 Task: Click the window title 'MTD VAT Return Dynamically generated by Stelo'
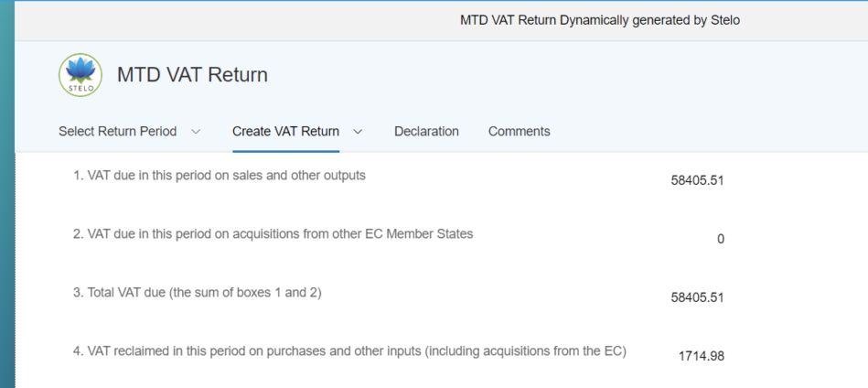pos(600,20)
